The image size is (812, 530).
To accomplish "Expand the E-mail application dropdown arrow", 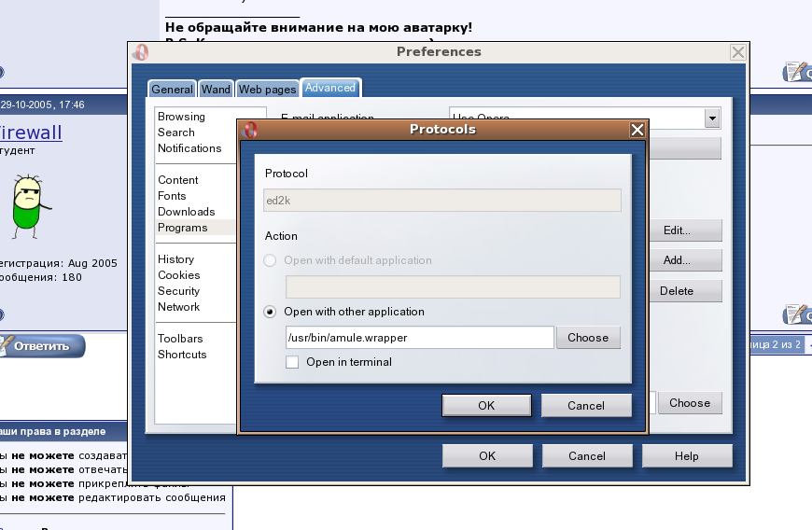I will coord(712,119).
